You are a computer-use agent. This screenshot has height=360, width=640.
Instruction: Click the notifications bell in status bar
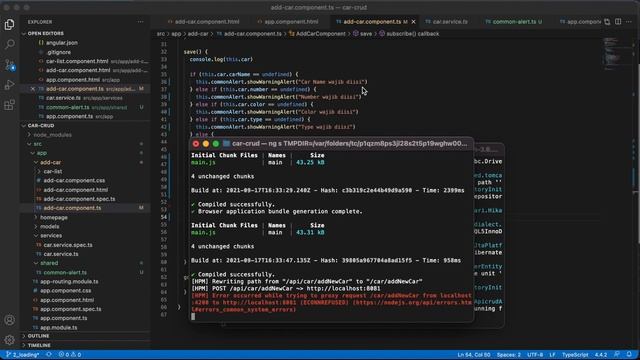click(629, 355)
